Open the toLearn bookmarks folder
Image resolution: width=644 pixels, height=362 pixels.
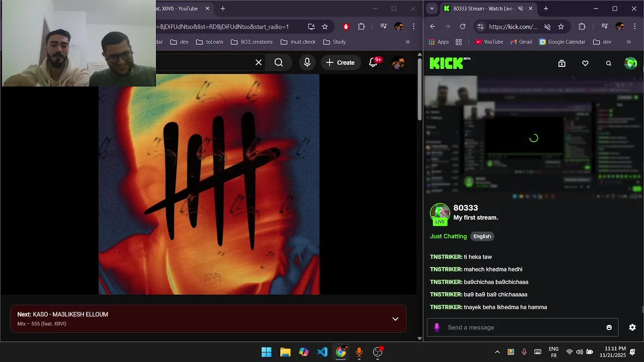point(209,42)
